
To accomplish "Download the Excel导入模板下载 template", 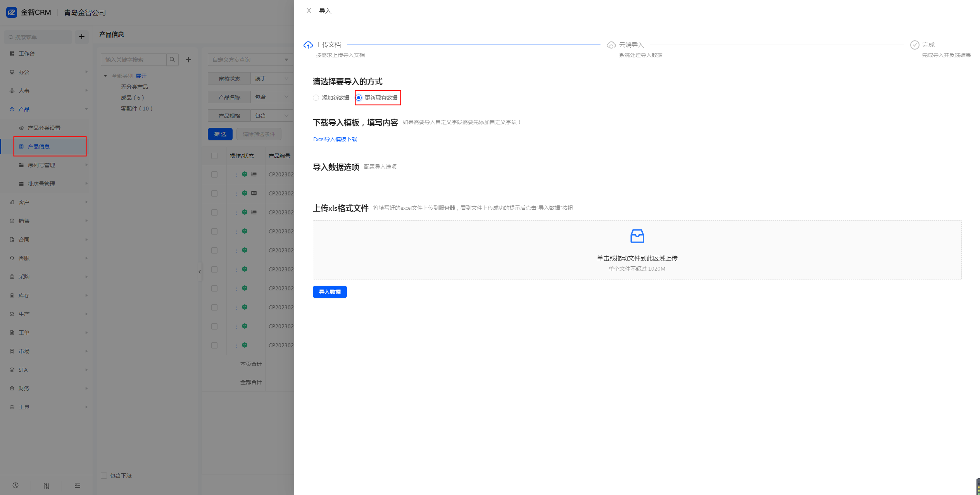I will pyautogui.click(x=335, y=139).
